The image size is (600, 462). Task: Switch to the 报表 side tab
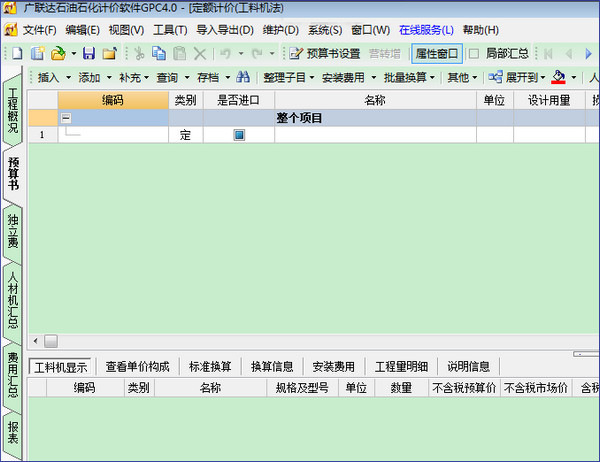tap(13, 433)
